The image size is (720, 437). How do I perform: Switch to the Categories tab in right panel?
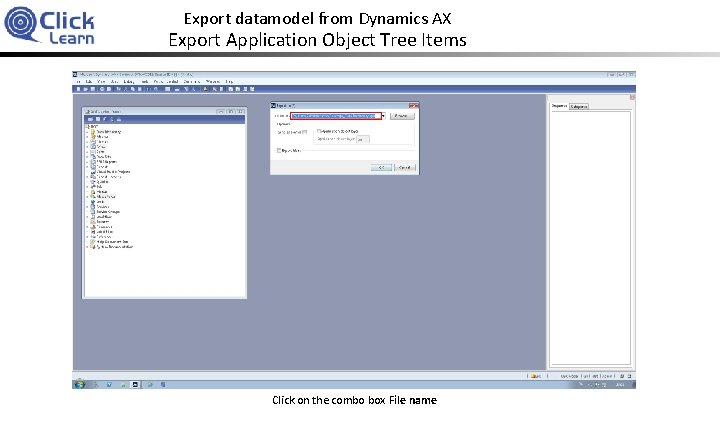[579, 106]
